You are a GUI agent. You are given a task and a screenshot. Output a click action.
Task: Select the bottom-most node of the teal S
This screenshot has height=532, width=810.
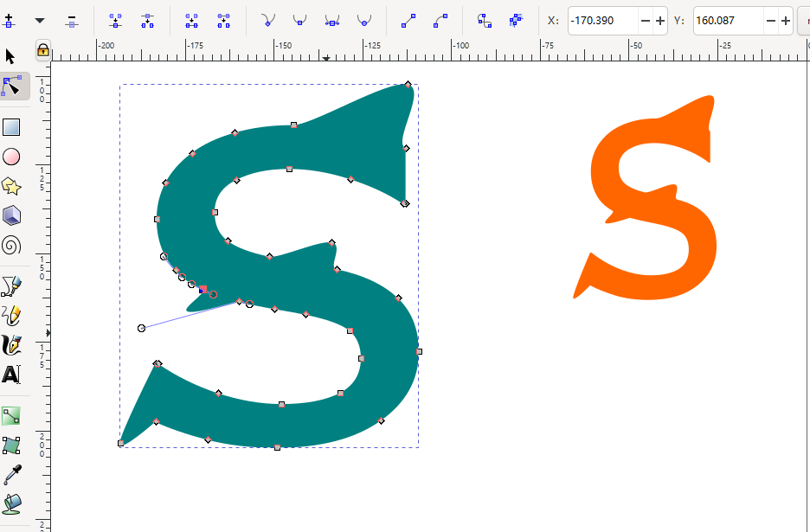point(278,447)
